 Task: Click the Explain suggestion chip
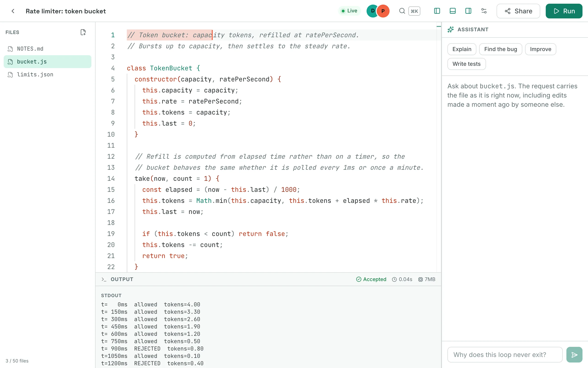[x=462, y=49]
